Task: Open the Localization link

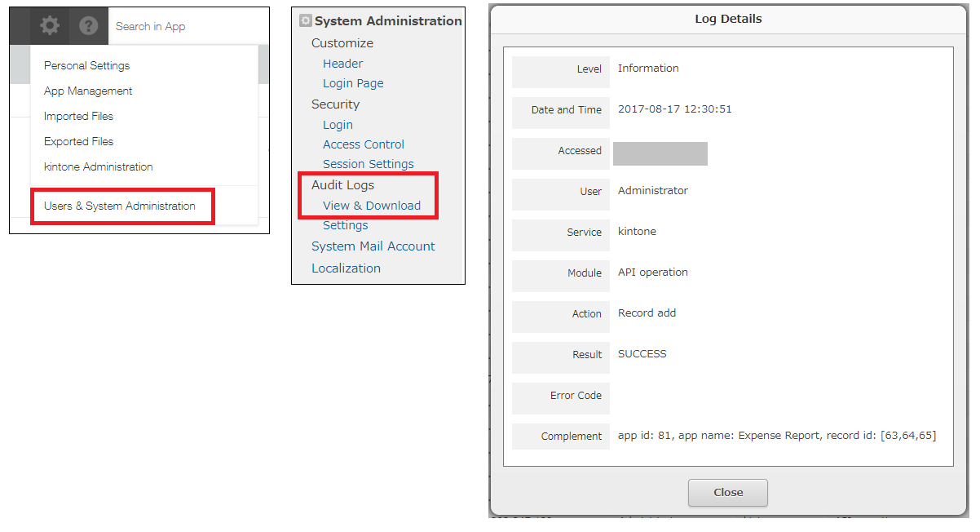Action: pyautogui.click(x=346, y=268)
